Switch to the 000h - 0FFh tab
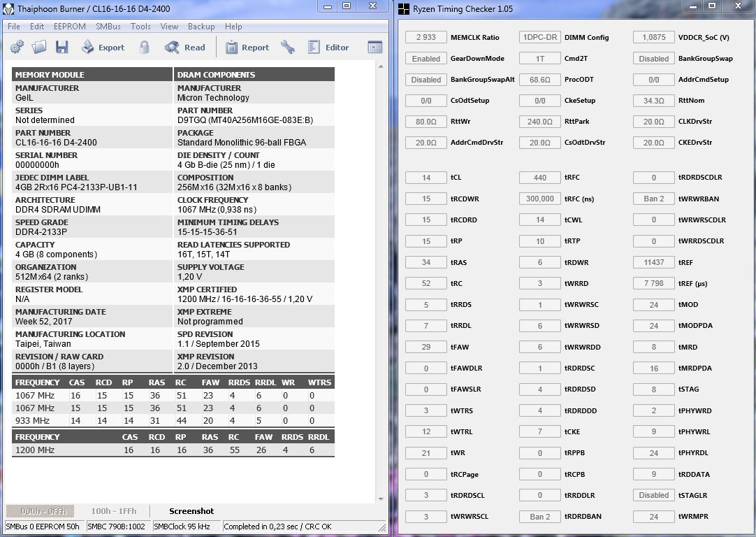Image resolution: width=756 pixels, height=537 pixels. tap(40, 511)
